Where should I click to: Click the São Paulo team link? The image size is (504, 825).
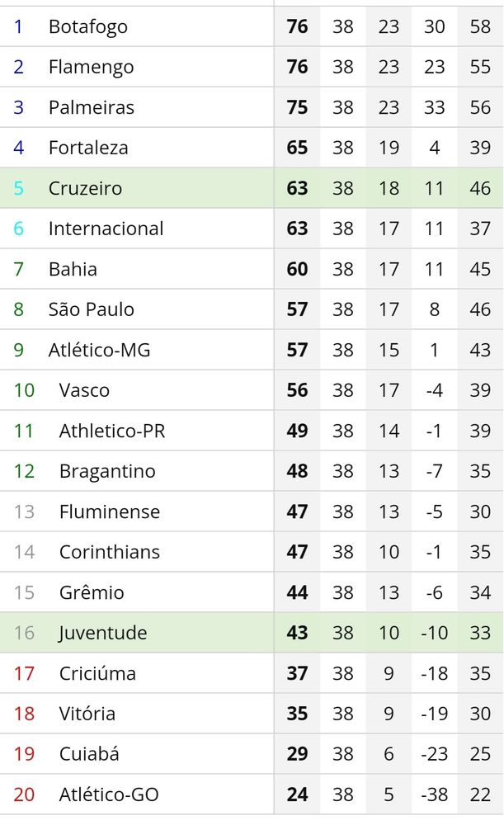(x=91, y=309)
